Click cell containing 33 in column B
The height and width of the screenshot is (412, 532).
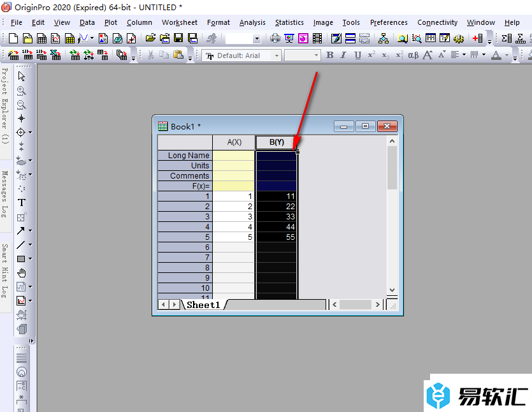[277, 217]
